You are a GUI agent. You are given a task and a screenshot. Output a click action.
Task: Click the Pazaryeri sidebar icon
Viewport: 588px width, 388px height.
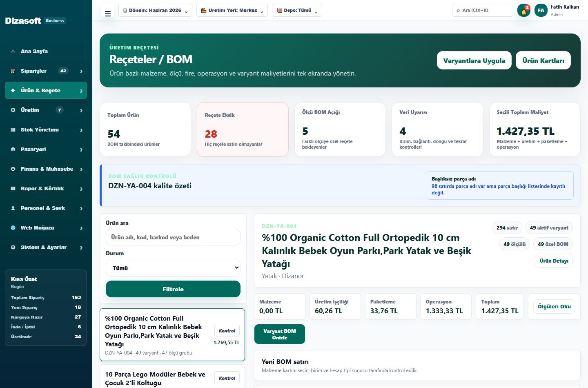click(13, 149)
